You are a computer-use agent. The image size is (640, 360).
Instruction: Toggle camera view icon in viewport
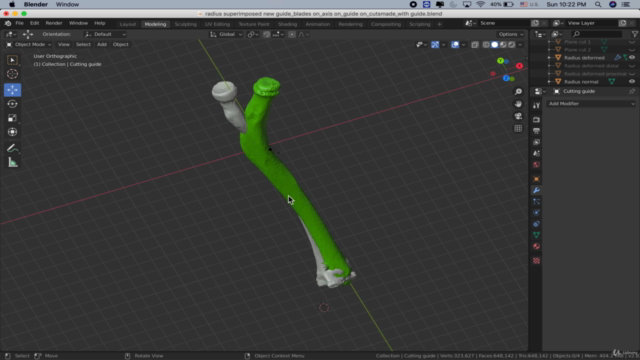(518, 116)
